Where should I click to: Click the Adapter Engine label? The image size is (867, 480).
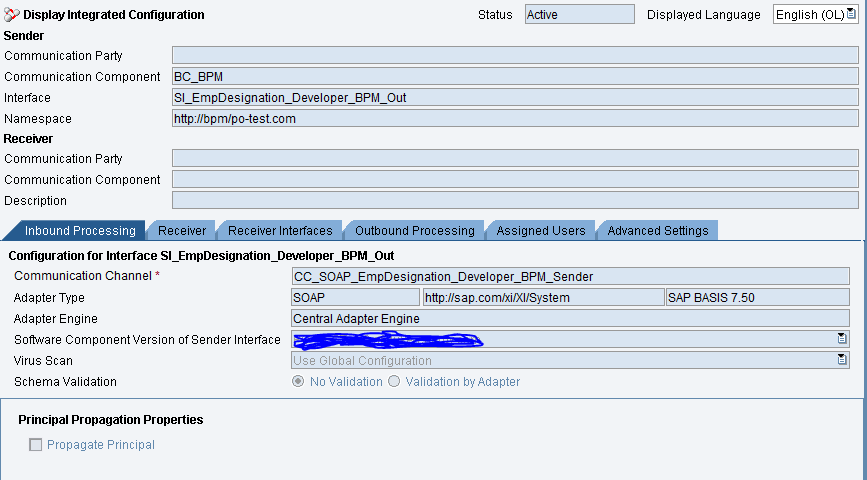tap(56, 319)
